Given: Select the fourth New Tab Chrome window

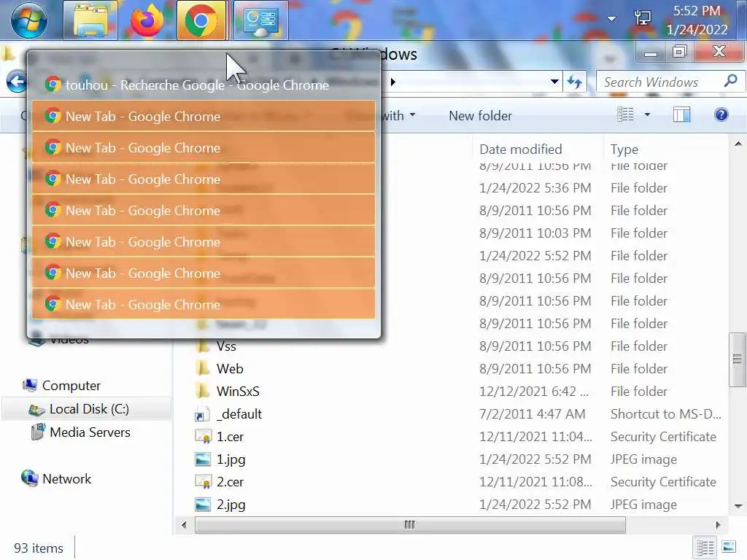Looking at the screenshot, I should click(204, 211).
